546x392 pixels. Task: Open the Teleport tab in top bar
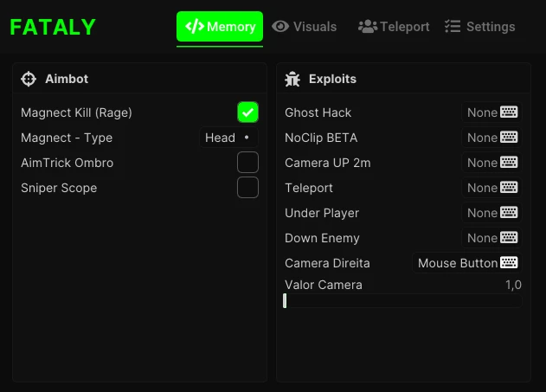(x=394, y=27)
